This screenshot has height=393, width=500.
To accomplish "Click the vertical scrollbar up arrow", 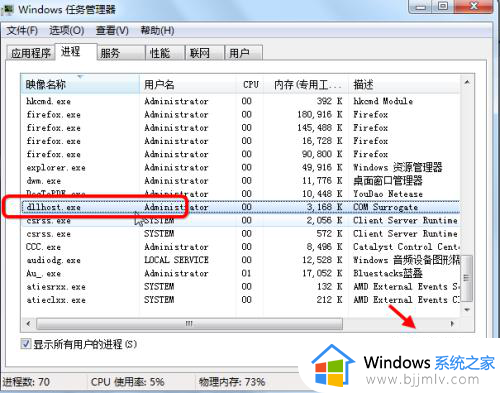I will point(467,82).
